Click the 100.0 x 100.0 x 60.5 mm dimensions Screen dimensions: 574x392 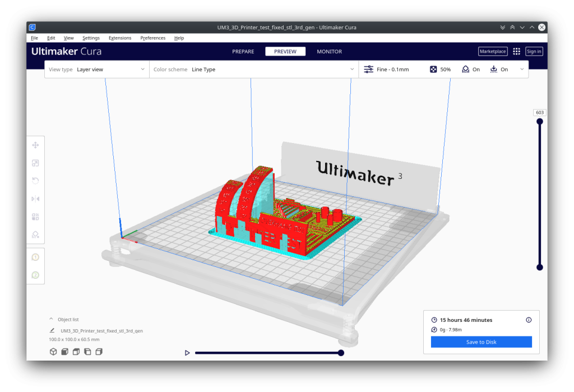[x=75, y=340]
